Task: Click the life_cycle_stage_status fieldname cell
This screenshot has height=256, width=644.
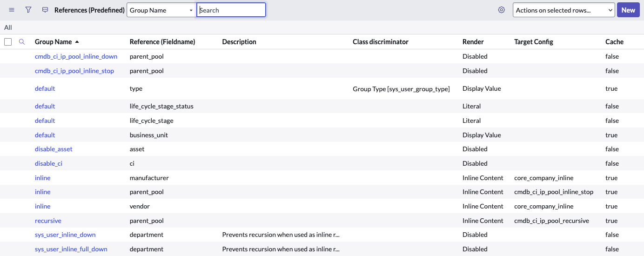Action: (161, 106)
